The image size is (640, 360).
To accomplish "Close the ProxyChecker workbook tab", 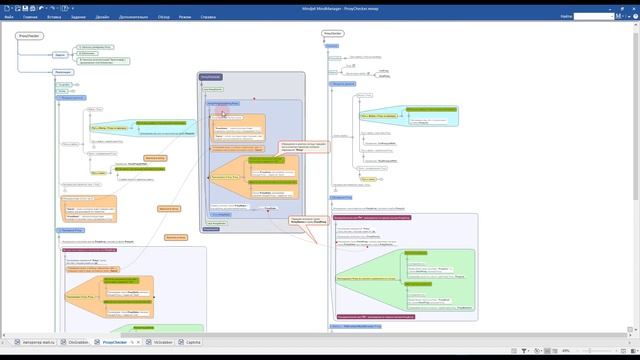I will pyautogui.click(x=138, y=342).
